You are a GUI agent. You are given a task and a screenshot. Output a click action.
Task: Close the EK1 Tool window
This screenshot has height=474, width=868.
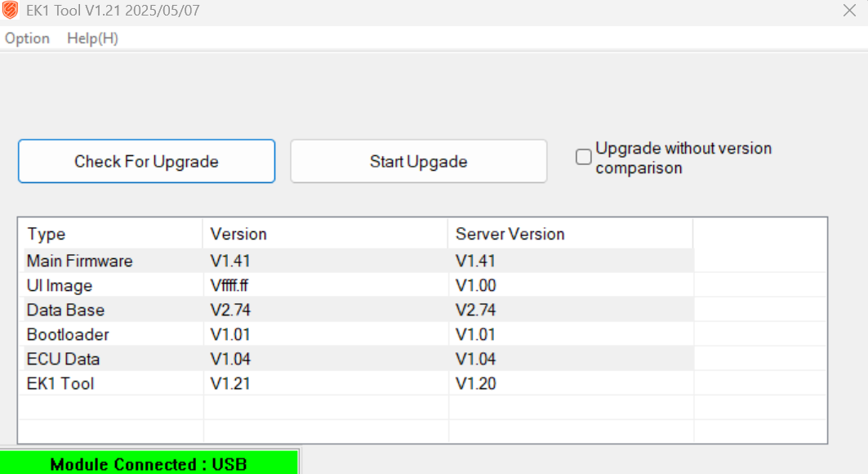pyautogui.click(x=849, y=11)
